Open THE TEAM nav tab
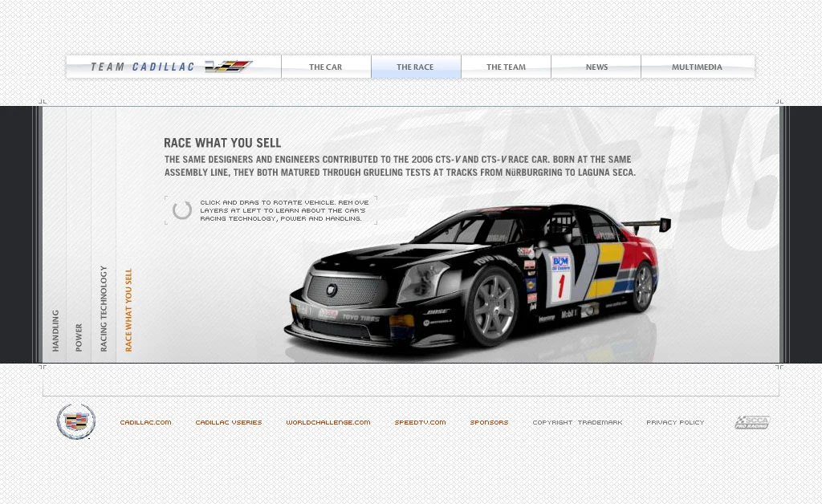This screenshot has height=504, width=822. point(506,67)
